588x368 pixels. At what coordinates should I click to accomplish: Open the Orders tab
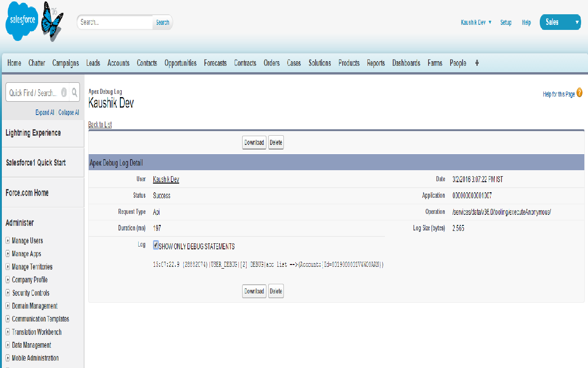pyautogui.click(x=271, y=63)
